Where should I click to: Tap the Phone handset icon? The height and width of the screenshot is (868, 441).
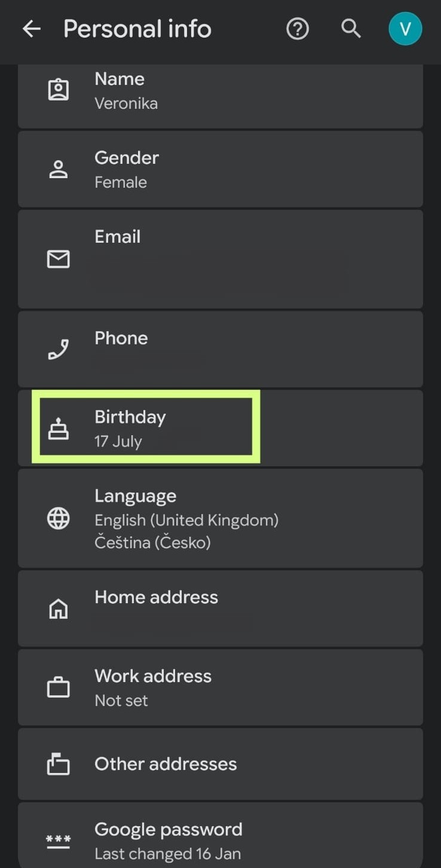58,349
